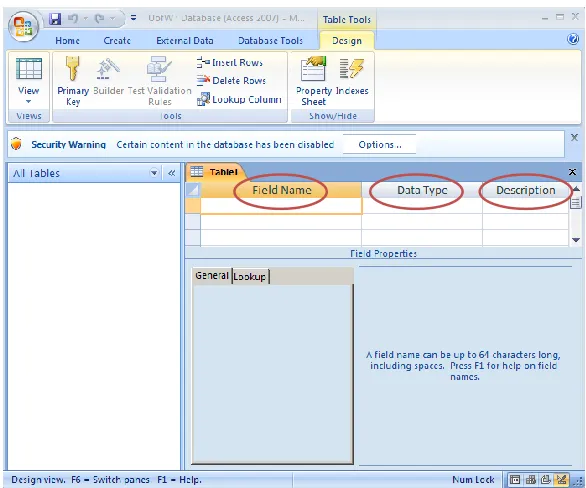Toggle the Property Sheet
The height and width of the screenshot is (488, 586).
(x=314, y=81)
